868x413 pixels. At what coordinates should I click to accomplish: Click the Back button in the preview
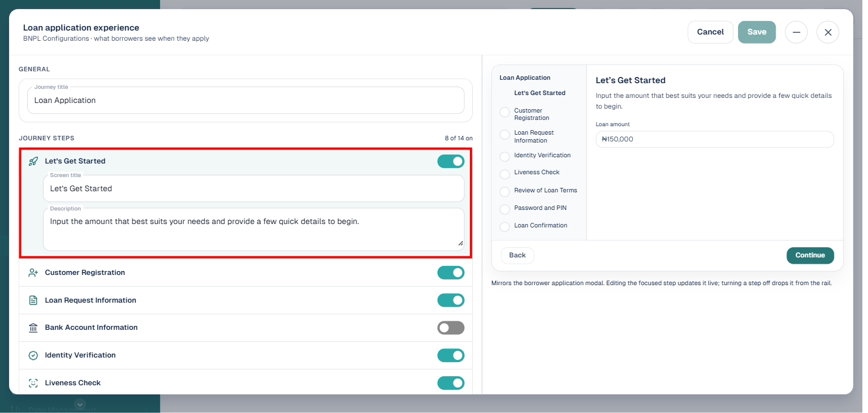pyautogui.click(x=517, y=255)
